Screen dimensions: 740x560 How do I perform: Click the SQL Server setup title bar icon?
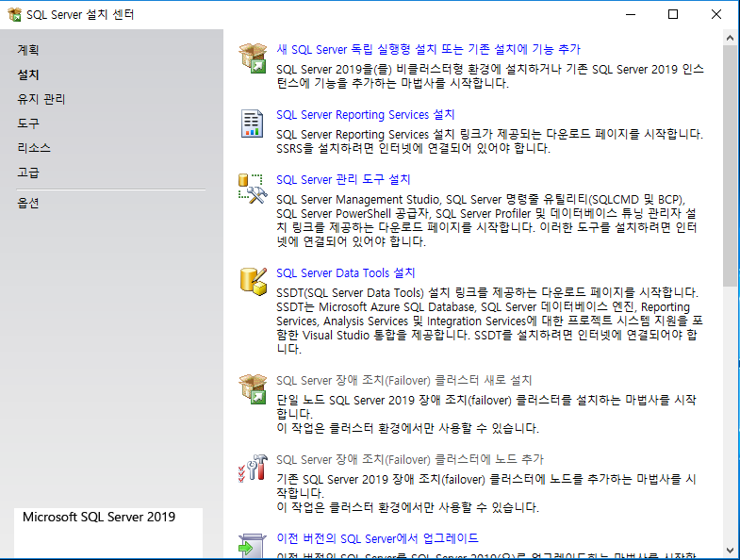tap(15, 15)
